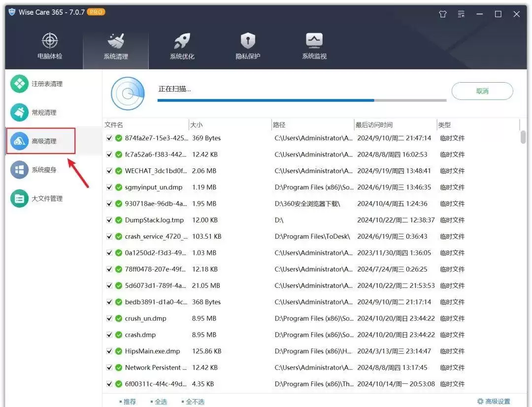Switch to the 系统清理 tab
Image resolution: width=532 pixels, height=407 pixels.
[116, 47]
